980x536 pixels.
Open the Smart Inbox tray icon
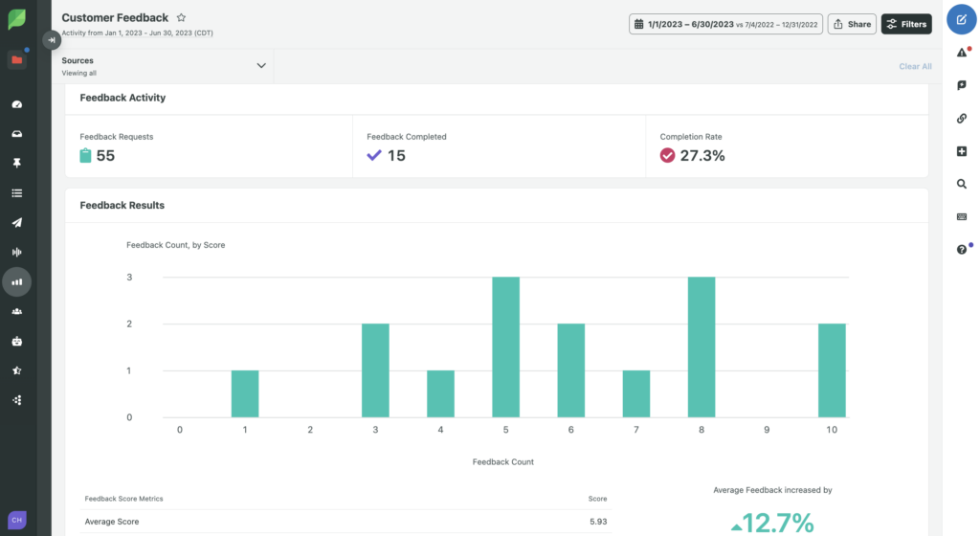tap(16, 134)
